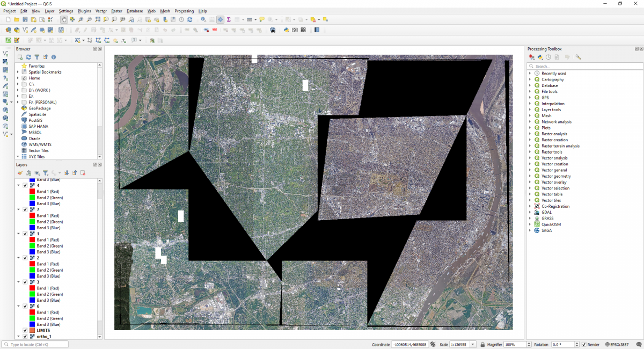This screenshot has width=644, height=349.
Task: Click the Identify Features tool icon
Action: click(x=204, y=19)
